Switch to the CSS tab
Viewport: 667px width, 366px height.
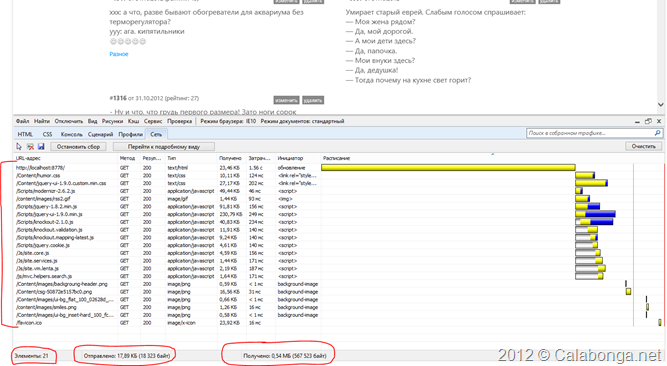47,134
